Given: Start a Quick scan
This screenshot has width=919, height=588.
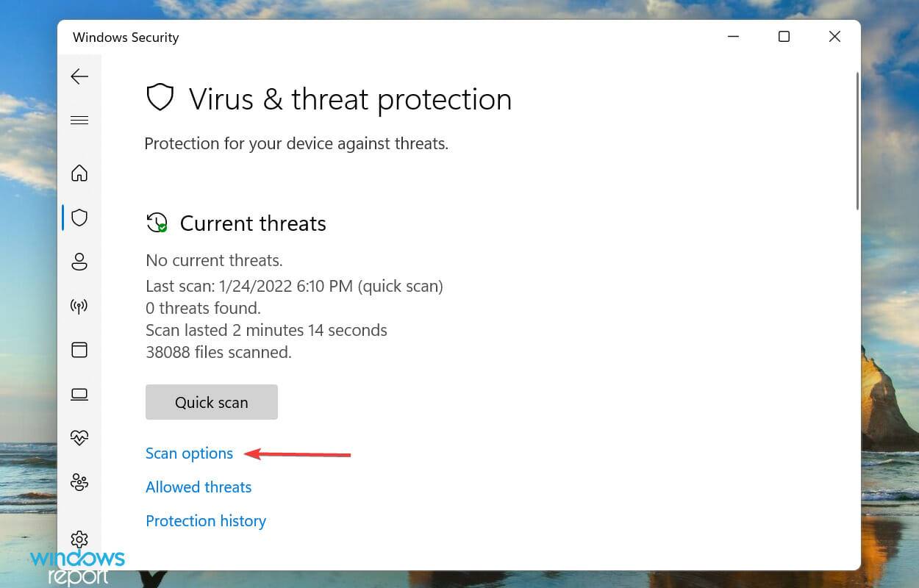Looking at the screenshot, I should pos(211,402).
